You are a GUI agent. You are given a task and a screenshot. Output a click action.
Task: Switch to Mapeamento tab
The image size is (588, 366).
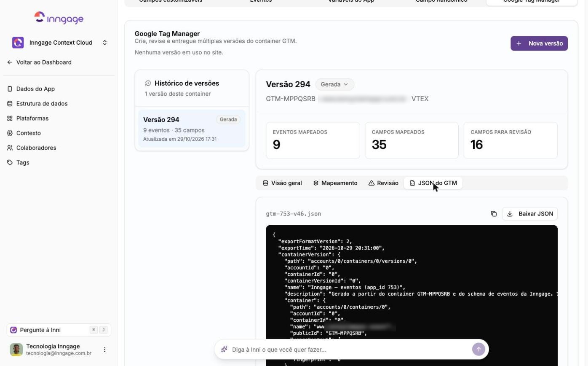tap(335, 183)
